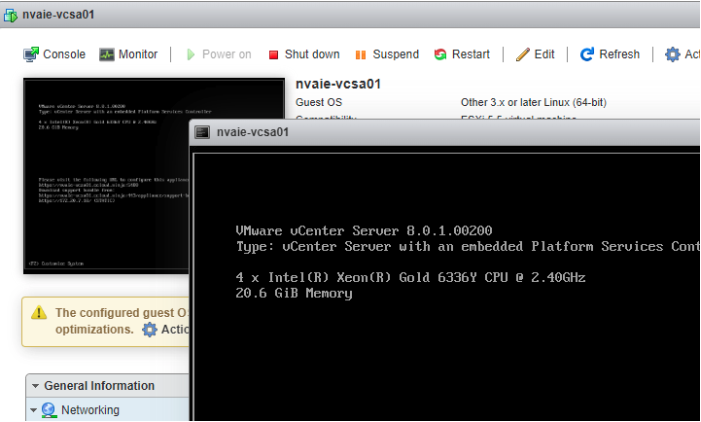The image size is (701, 422).
Task: Click the console window title nvaie-vcsa01
Action: coord(253,132)
